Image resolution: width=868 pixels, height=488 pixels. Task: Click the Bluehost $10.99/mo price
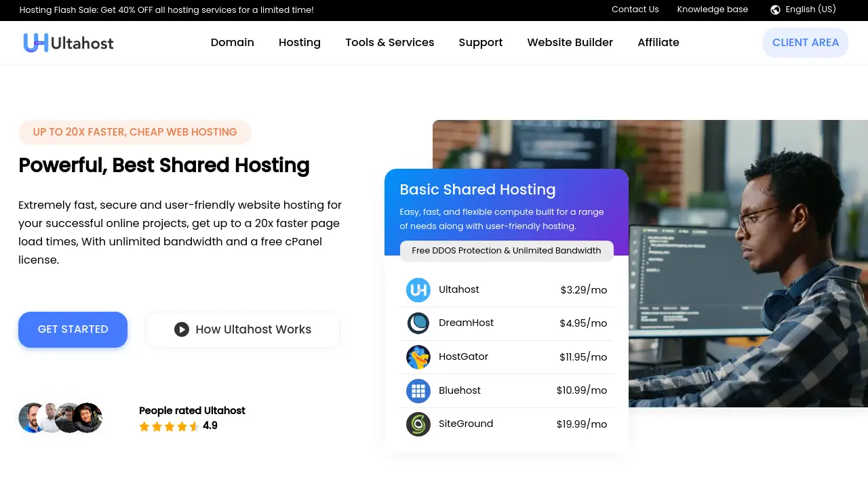click(x=582, y=390)
